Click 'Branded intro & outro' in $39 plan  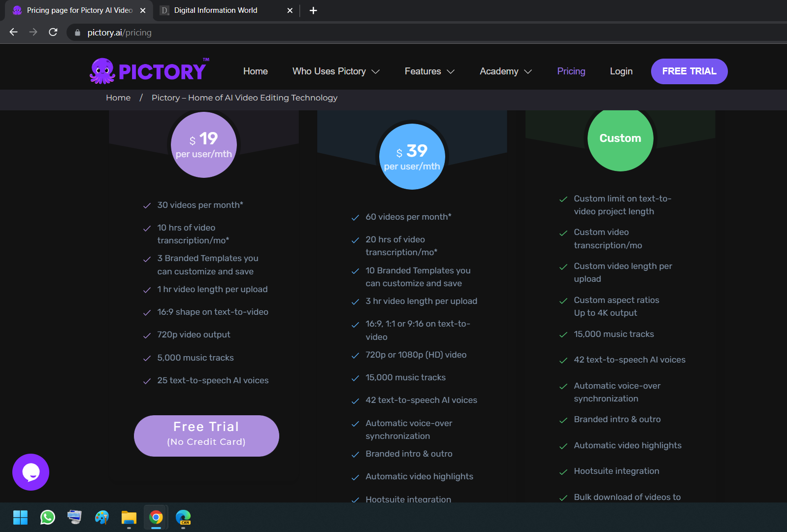(x=409, y=454)
